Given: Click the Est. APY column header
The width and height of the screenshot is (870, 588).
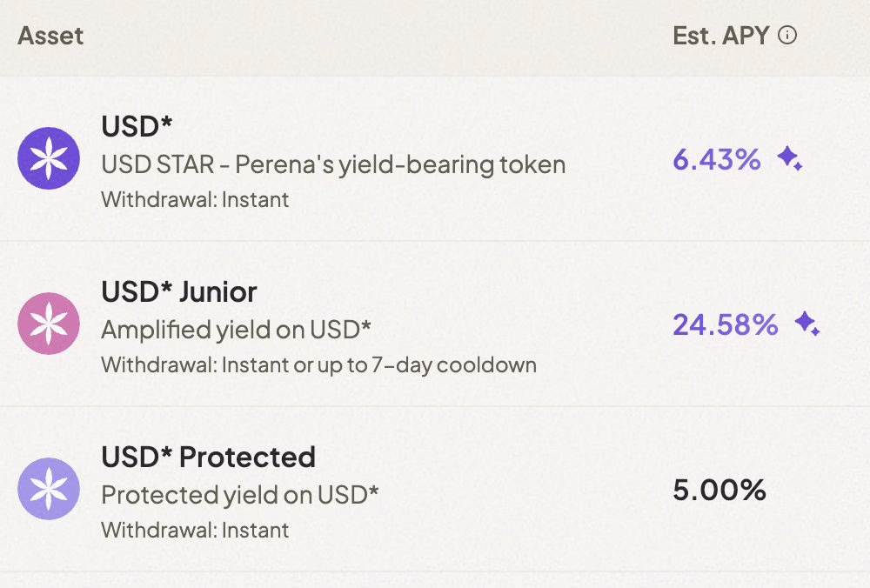Looking at the screenshot, I should pyautogui.click(x=723, y=36).
